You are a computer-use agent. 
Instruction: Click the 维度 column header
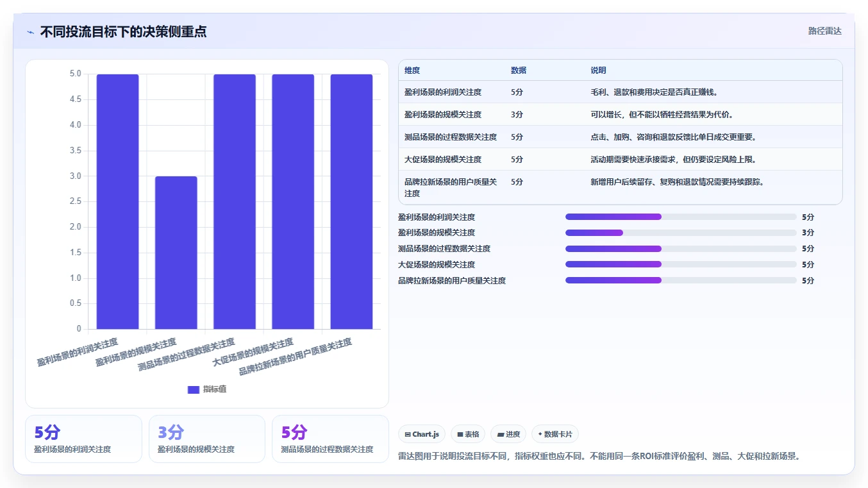412,71
